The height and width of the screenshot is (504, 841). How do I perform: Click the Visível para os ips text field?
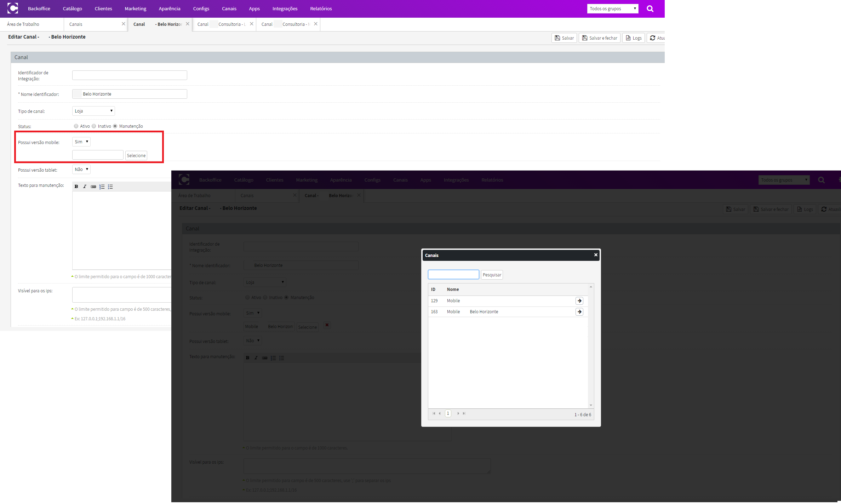point(122,294)
